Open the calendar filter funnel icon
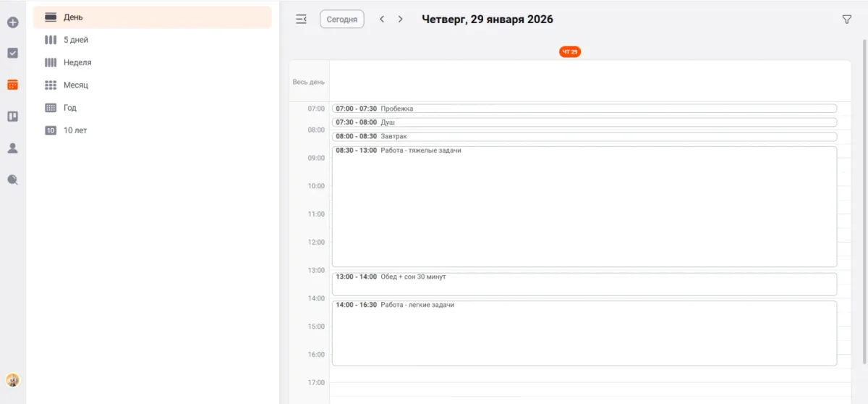868x404 pixels. coord(846,20)
